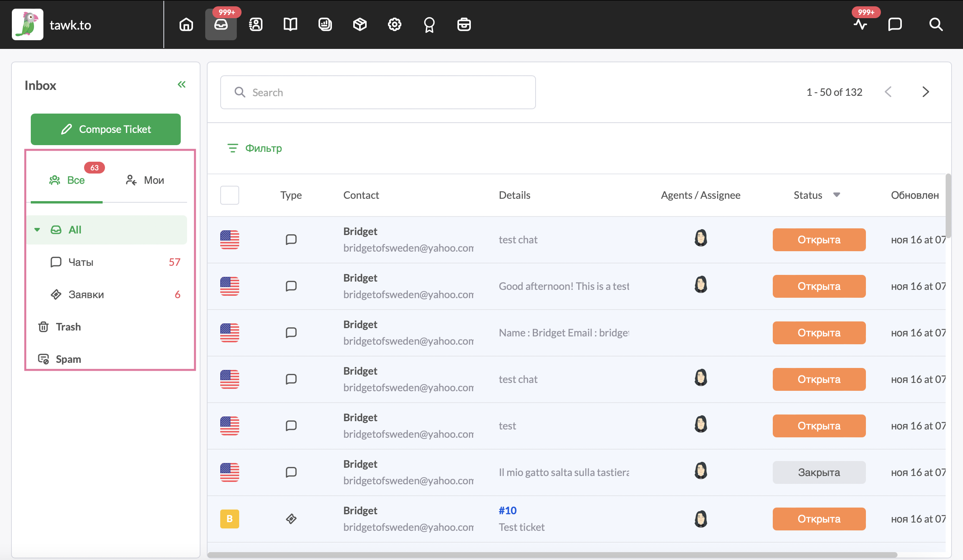Click the Compose Ticket button
963x560 pixels.
pos(106,129)
